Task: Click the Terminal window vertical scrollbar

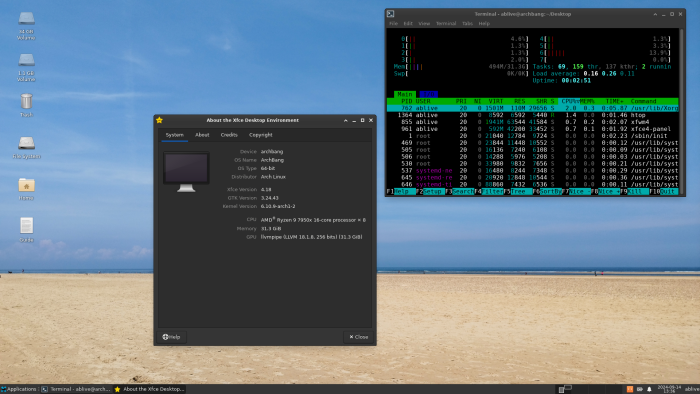Action: coord(681,112)
